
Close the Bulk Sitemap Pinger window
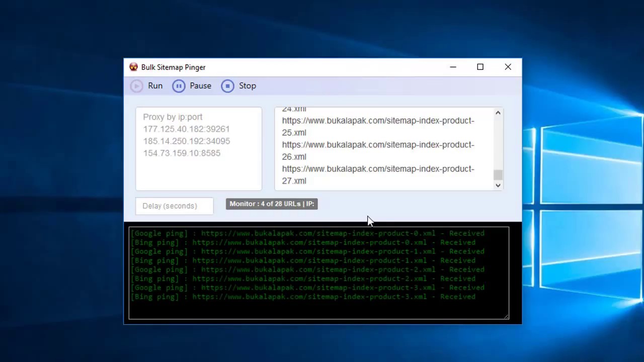pyautogui.click(x=508, y=67)
